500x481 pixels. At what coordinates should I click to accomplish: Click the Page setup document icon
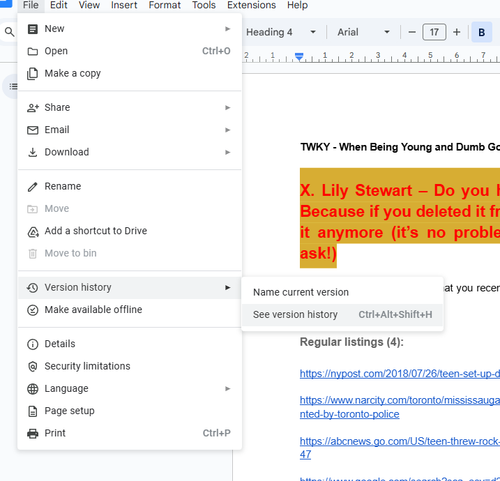pyautogui.click(x=32, y=411)
